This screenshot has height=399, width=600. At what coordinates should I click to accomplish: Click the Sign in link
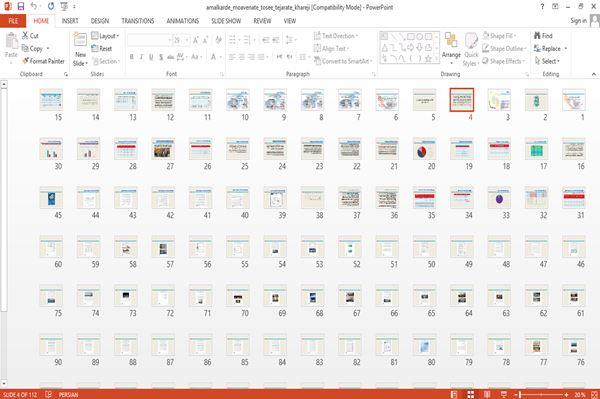(x=578, y=21)
